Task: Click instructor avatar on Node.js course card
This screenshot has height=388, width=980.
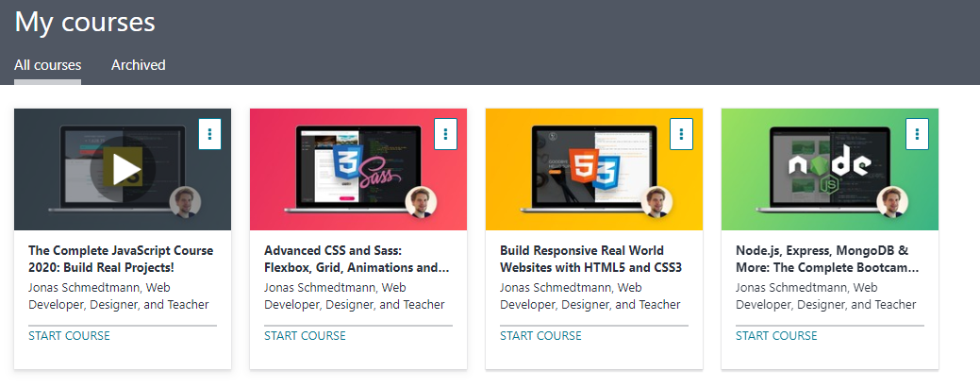Action: click(x=892, y=203)
